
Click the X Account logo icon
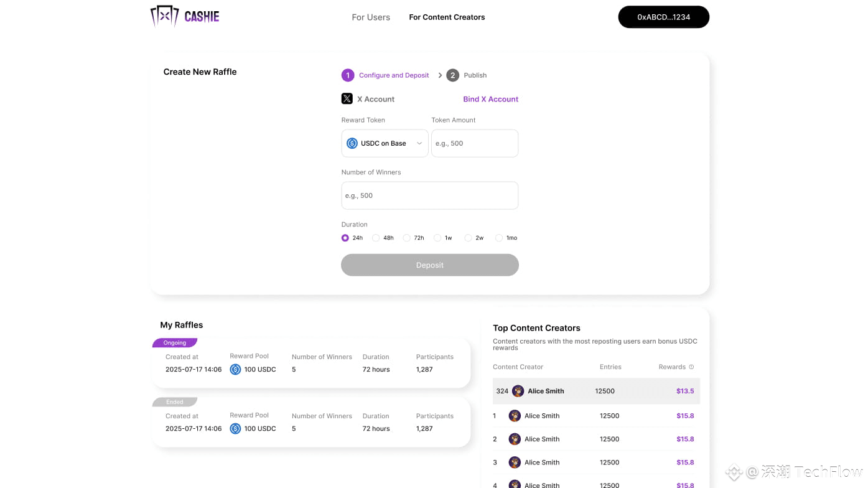tap(347, 98)
